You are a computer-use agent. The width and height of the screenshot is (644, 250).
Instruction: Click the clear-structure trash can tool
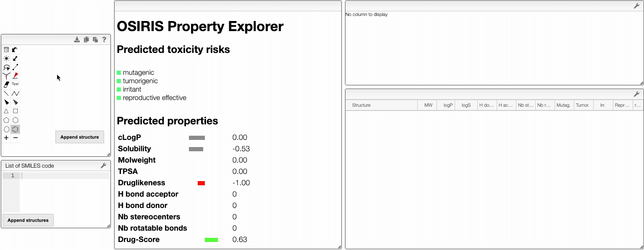tap(6, 50)
